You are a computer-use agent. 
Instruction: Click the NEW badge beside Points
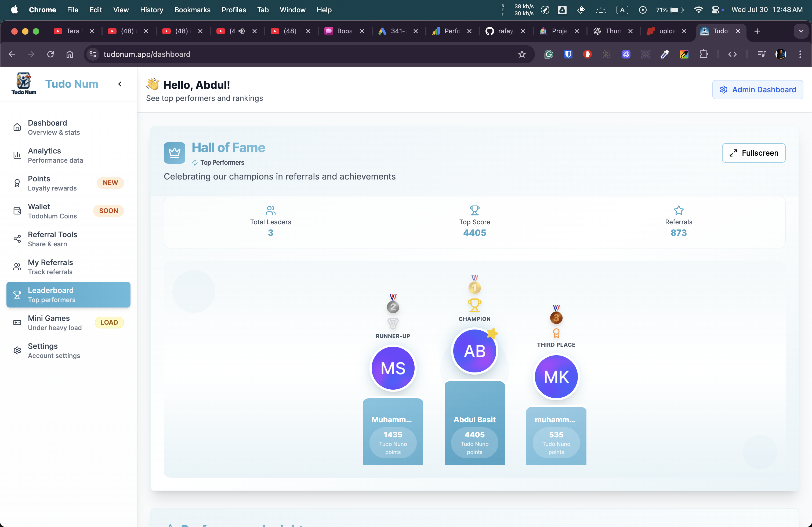[x=111, y=183]
